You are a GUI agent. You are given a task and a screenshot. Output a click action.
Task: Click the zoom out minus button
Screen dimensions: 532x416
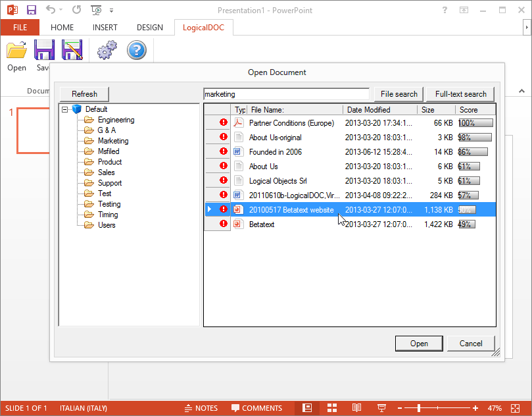pyautogui.click(x=400, y=408)
